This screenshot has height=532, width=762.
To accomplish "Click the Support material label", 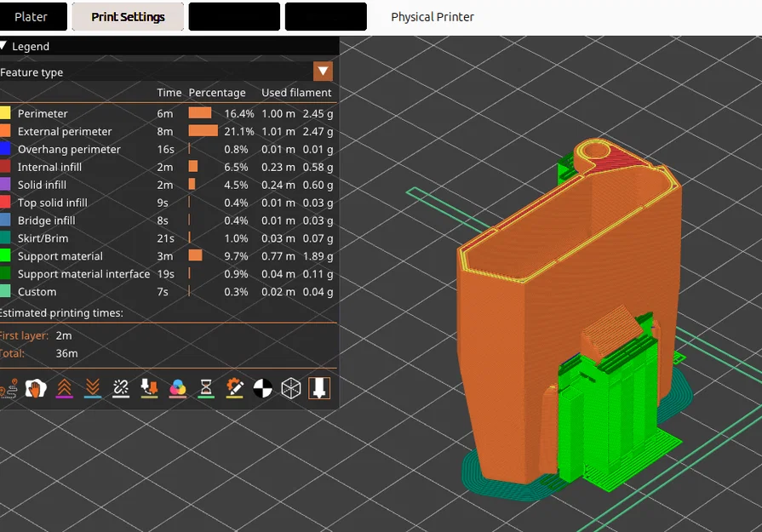I will coord(60,256).
